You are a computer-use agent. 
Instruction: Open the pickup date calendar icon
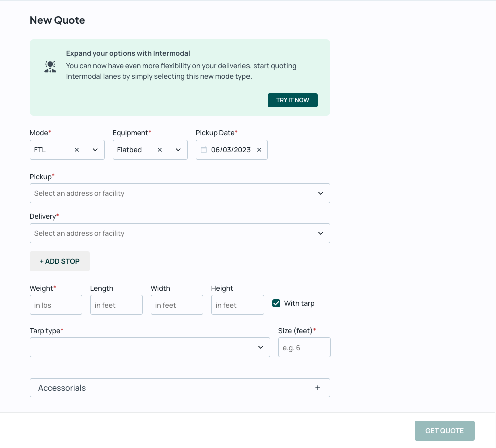click(x=204, y=150)
